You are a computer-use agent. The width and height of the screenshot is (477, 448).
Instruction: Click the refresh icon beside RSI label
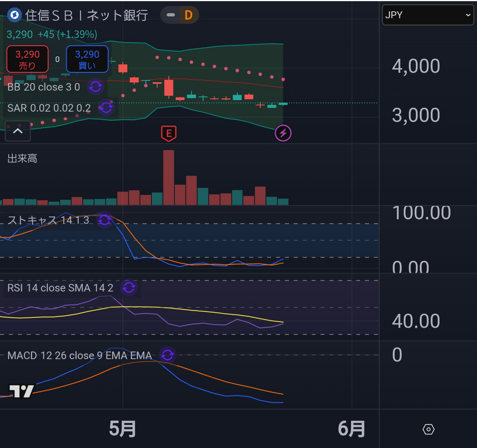[129, 287]
